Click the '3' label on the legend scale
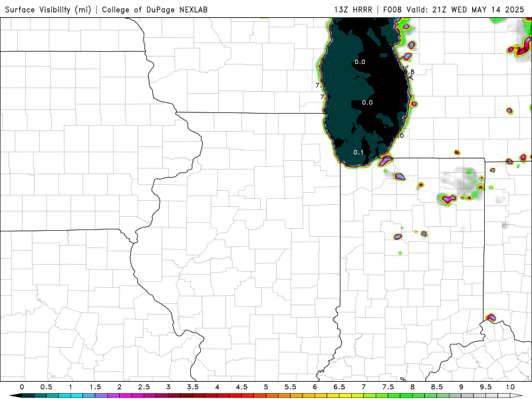This screenshot has height=399, width=532. (168, 387)
